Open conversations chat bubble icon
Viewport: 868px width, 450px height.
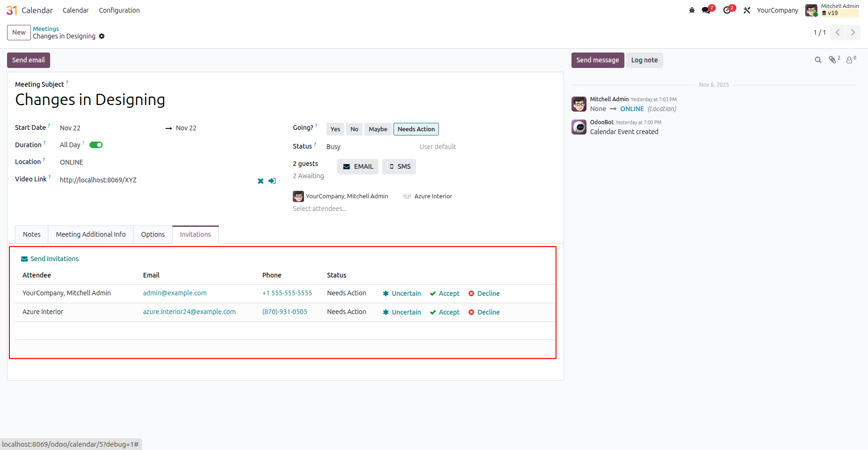click(x=706, y=10)
